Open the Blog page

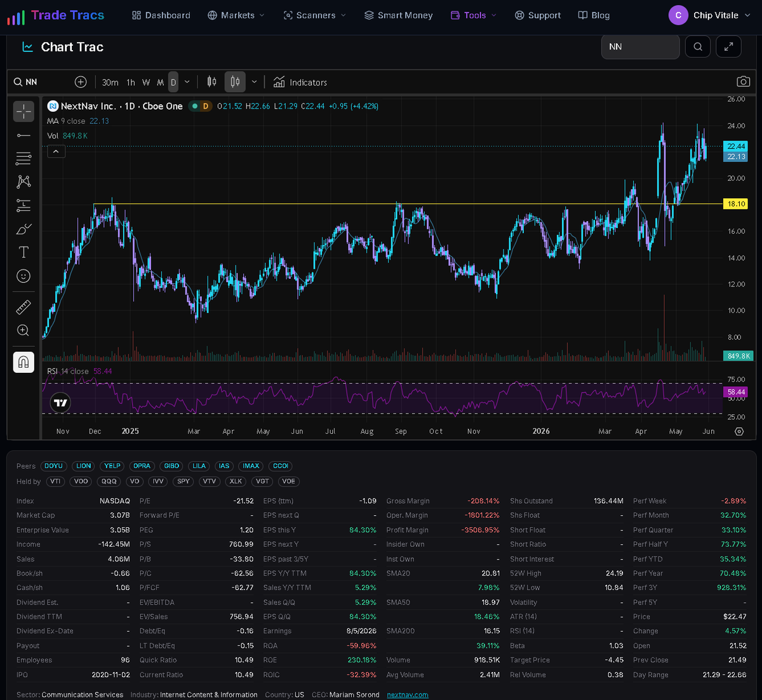pyautogui.click(x=594, y=15)
